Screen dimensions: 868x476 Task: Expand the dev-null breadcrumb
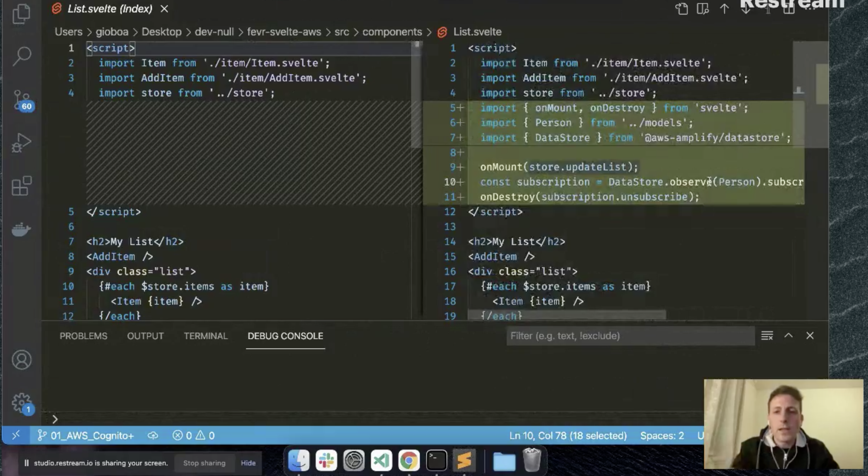click(214, 32)
